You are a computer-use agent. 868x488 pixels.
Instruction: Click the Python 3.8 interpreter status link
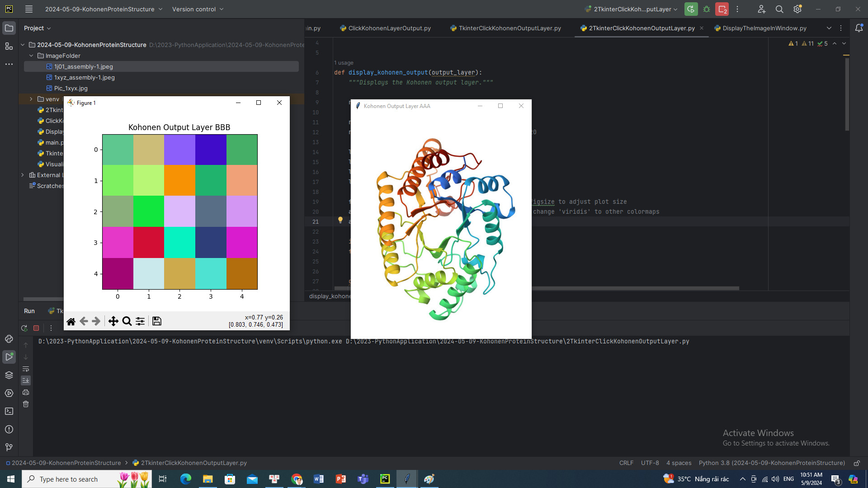[x=771, y=463]
